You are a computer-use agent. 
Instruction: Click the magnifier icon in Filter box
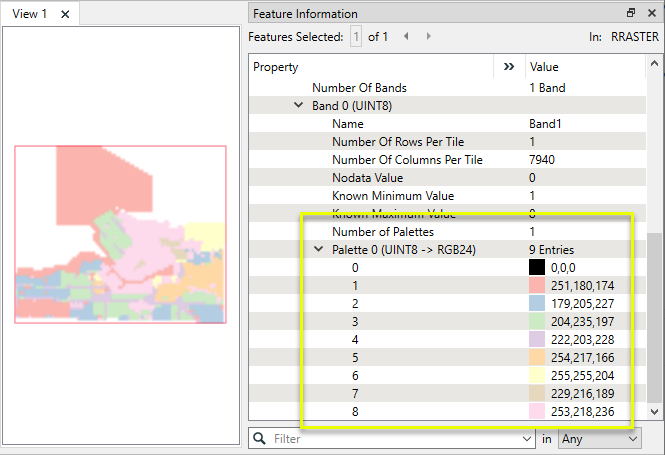261,438
